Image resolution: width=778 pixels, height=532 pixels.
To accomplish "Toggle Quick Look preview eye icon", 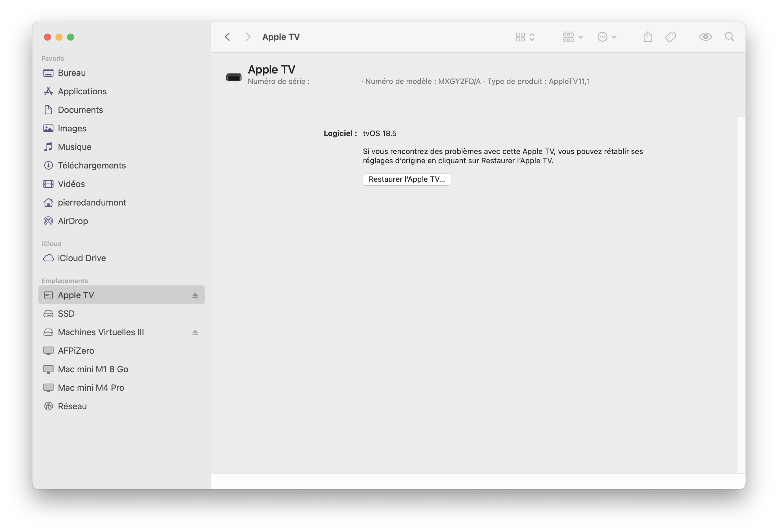I will coord(705,37).
